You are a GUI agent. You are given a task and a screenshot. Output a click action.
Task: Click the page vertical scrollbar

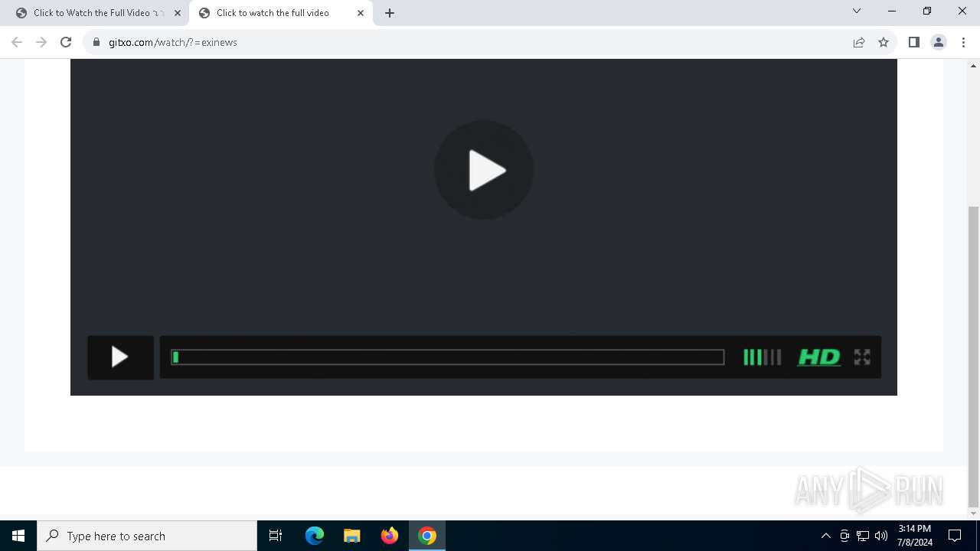tap(974, 356)
